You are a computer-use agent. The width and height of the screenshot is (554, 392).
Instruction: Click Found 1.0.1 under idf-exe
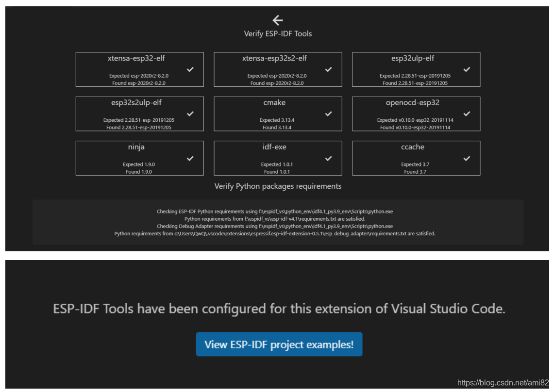coord(277,172)
